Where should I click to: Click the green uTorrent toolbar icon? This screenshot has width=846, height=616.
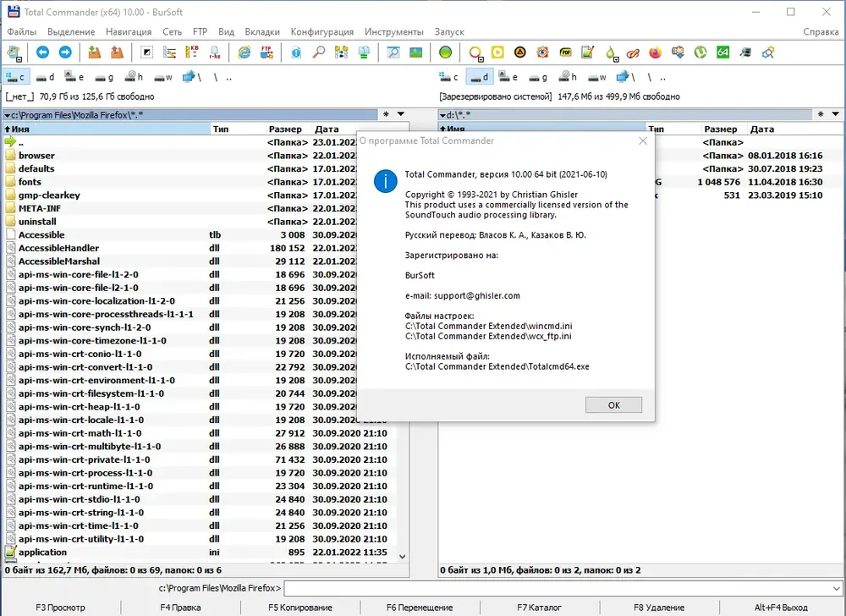[x=700, y=52]
